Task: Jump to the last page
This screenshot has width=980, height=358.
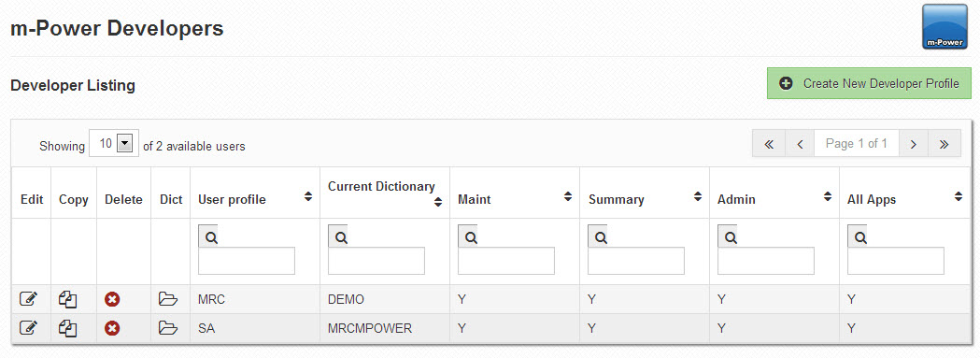Action: (944, 144)
